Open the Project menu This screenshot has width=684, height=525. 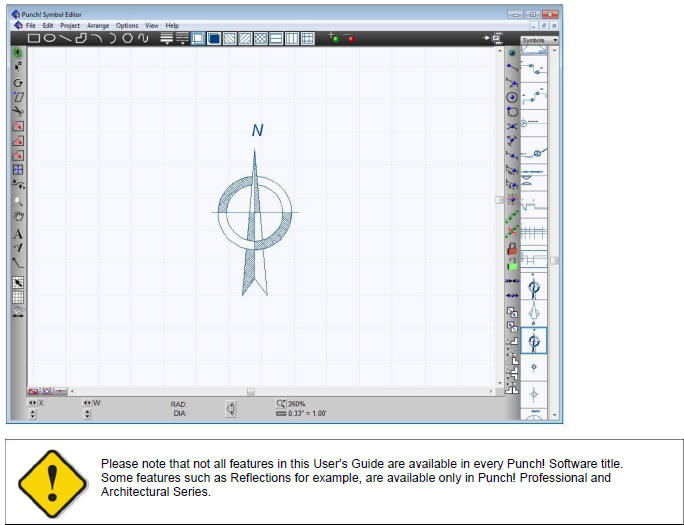[70, 26]
